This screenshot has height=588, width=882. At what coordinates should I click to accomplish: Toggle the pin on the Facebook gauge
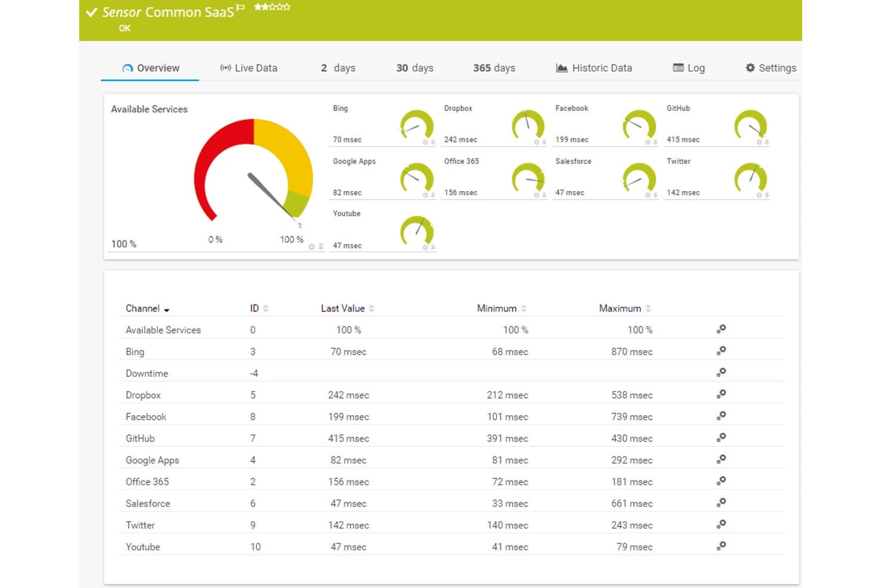(656, 142)
